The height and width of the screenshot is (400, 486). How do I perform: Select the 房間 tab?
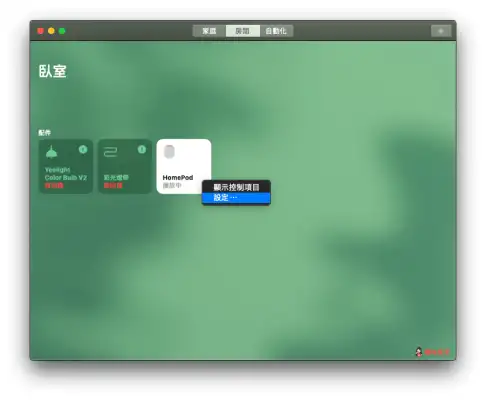coord(243,31)
